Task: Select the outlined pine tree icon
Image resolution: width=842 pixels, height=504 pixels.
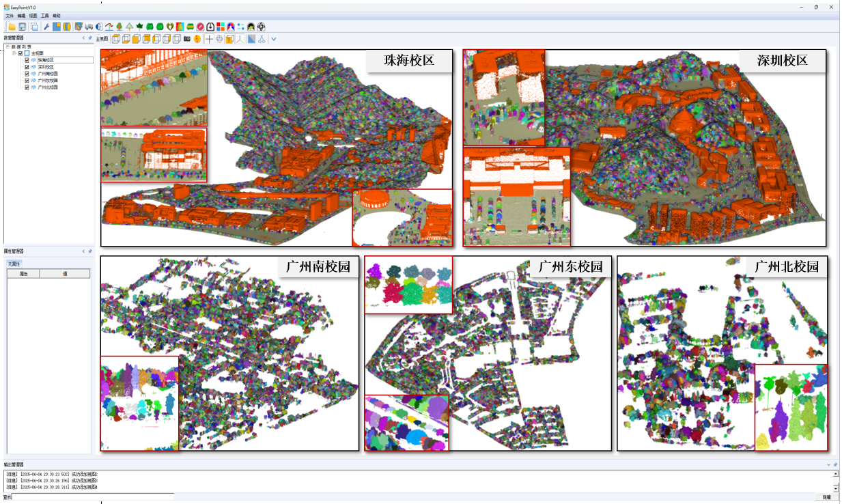Action: 130,27
